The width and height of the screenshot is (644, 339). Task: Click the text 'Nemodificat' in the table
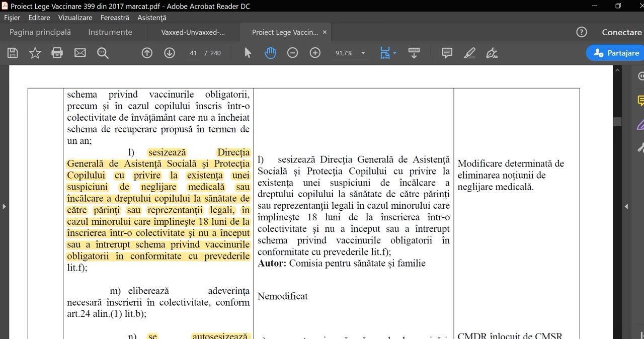[x=283, y=296]
